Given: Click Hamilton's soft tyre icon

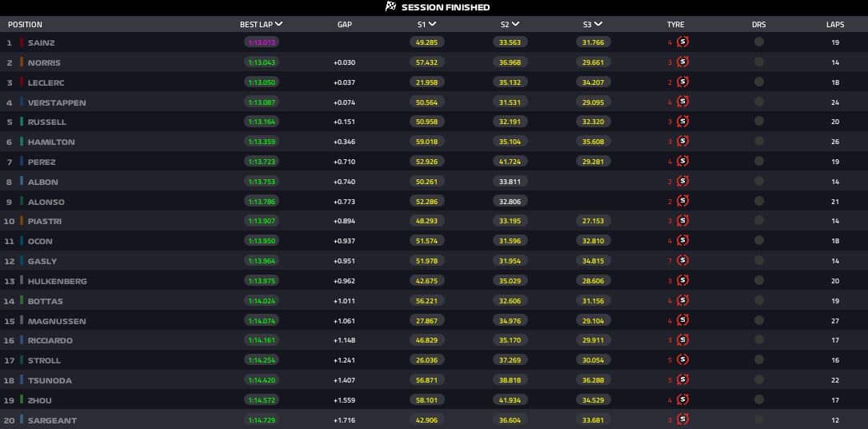Looking at the screenshot, I should [682, 141].
